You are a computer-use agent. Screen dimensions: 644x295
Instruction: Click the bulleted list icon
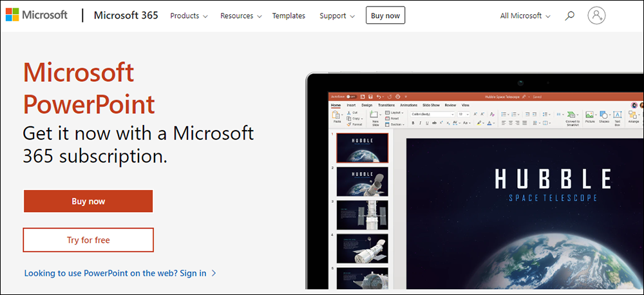click(x=504, y=114)
